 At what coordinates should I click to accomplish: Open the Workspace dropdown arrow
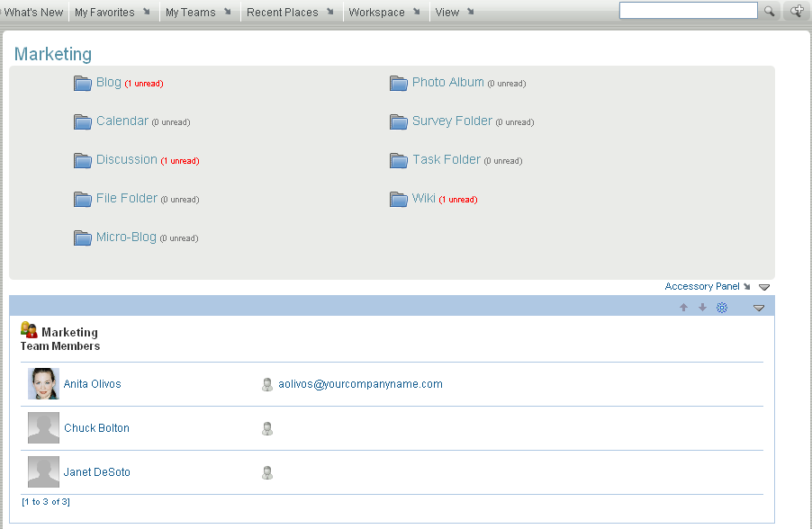pyautogui.click(x=415, y=12)
